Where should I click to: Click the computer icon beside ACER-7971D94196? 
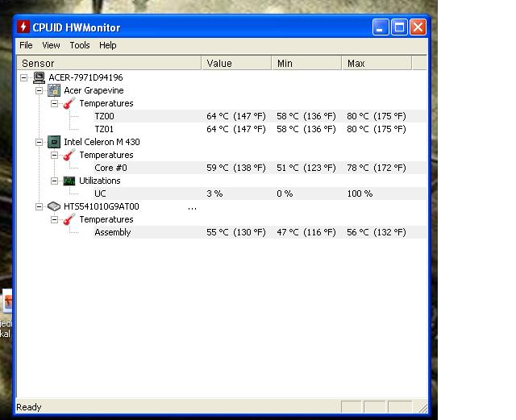pos(39,77)
